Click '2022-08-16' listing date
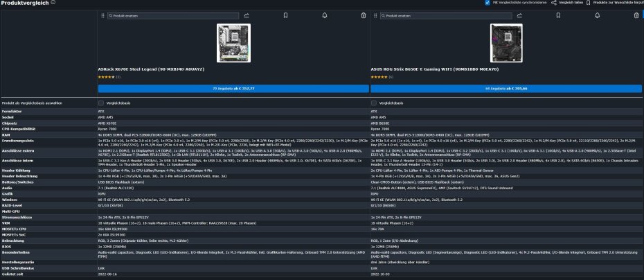 pyautogui.click(x=107, y=274)
